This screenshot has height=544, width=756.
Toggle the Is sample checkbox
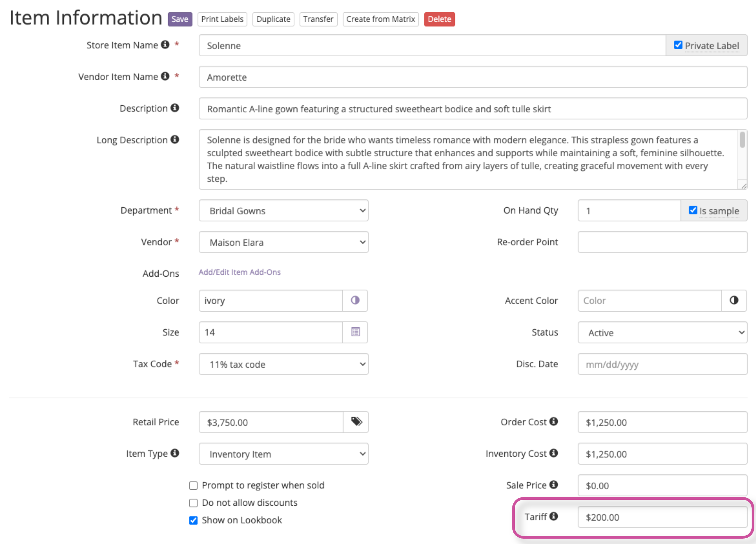click(693, 210)
